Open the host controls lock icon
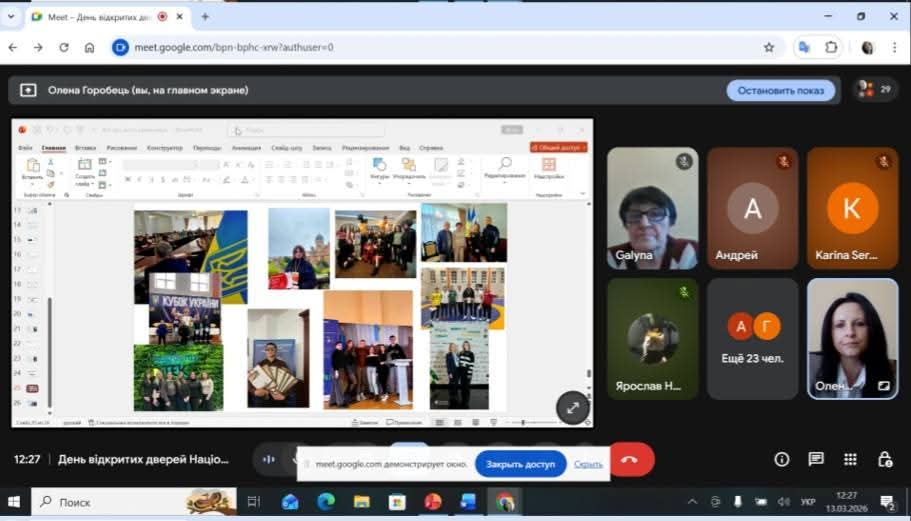Screen dimensions: 911x521 [884, 459]
